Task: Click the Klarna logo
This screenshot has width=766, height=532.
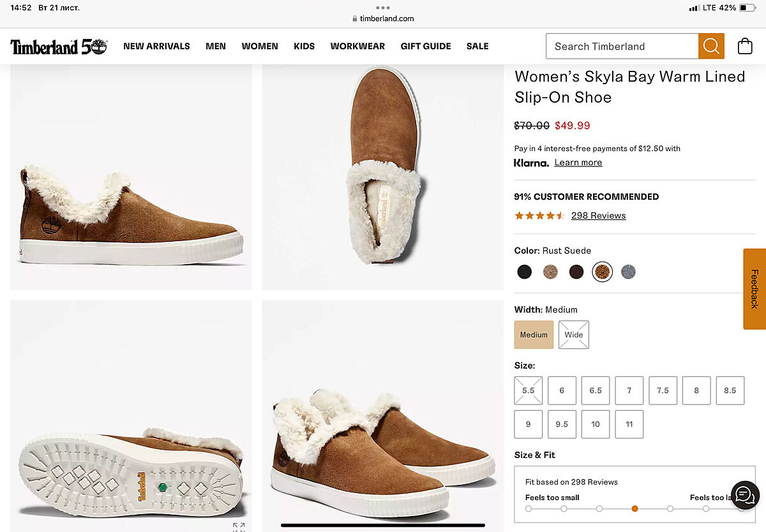Action: [x=531, y=163]
